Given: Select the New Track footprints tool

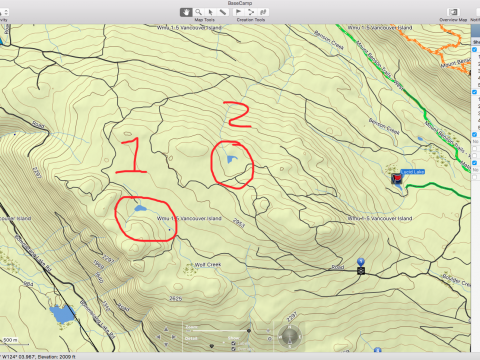Looking at the screenshot, I should [263, 12].
